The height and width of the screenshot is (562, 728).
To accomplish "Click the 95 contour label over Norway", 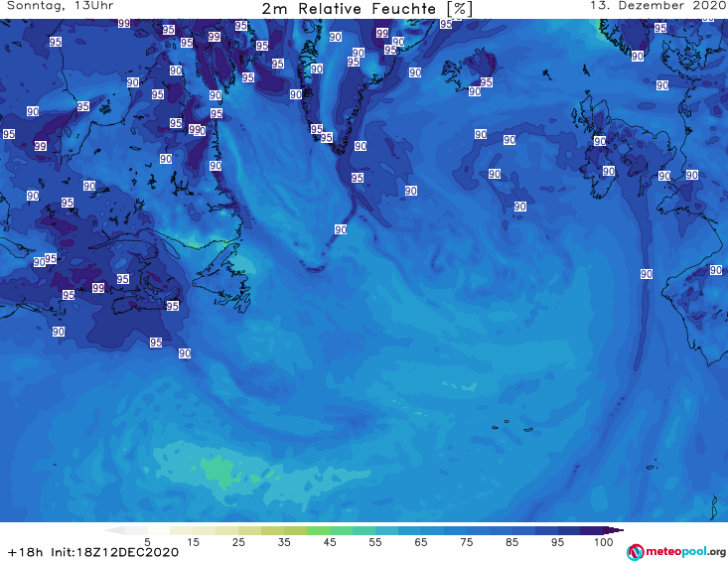I will (x=660, y=28).
